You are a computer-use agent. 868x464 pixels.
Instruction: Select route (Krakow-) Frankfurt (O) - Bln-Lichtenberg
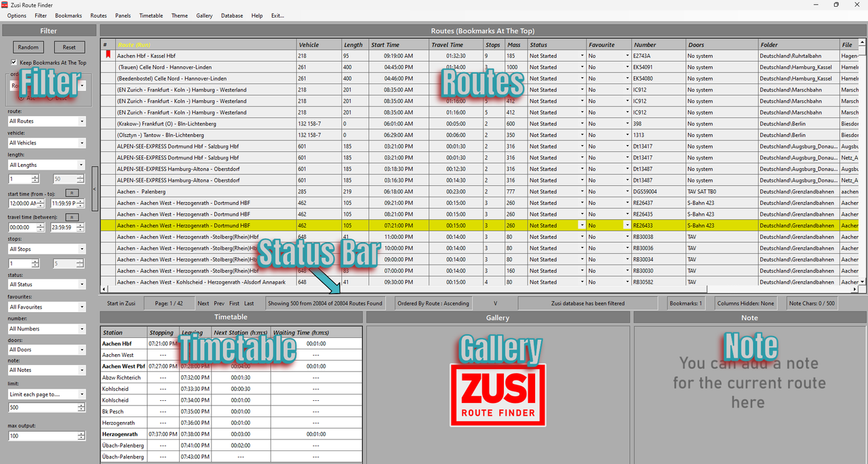(166, 124)
